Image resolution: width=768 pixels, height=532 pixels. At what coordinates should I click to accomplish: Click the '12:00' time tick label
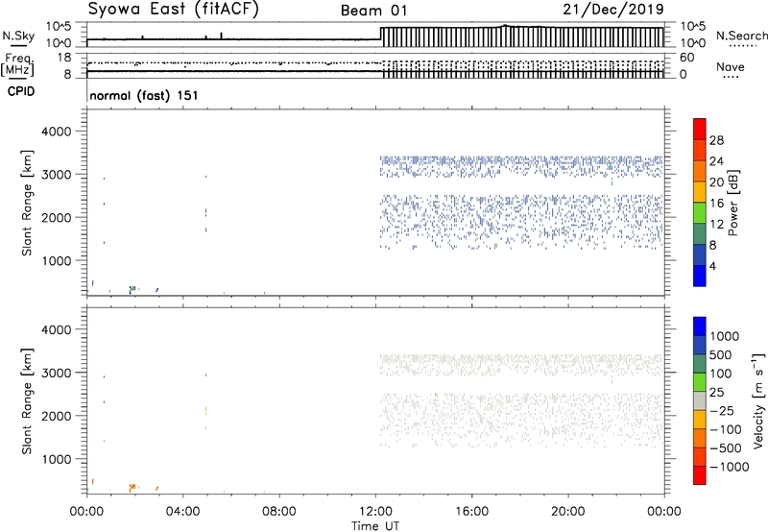(x=375, y=512)
